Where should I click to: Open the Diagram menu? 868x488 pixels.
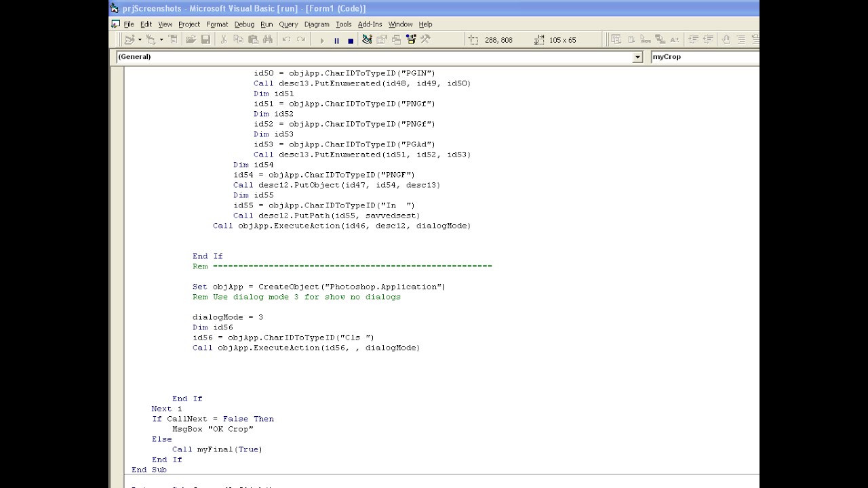(x=317, y=24)
